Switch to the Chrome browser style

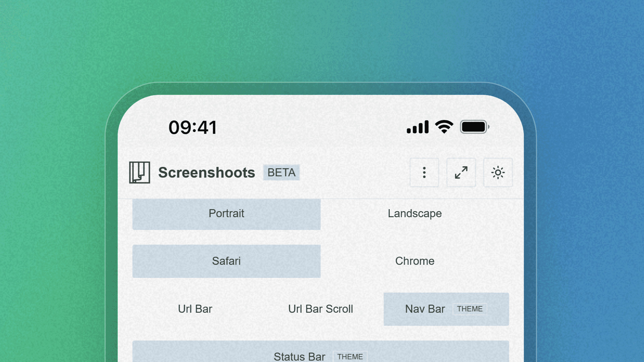point(415,261)
